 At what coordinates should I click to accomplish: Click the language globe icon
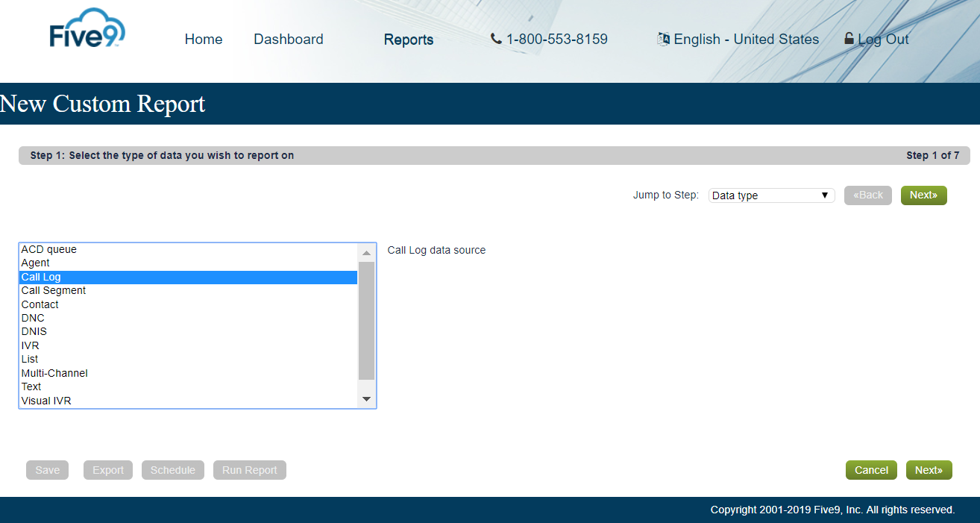click(x=663, y=39)
